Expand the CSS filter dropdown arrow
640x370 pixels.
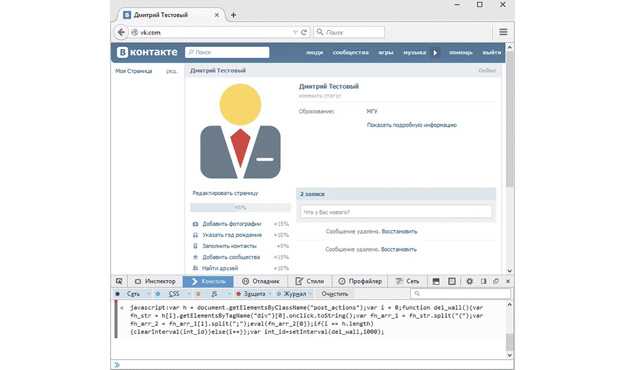coord(189,294)
